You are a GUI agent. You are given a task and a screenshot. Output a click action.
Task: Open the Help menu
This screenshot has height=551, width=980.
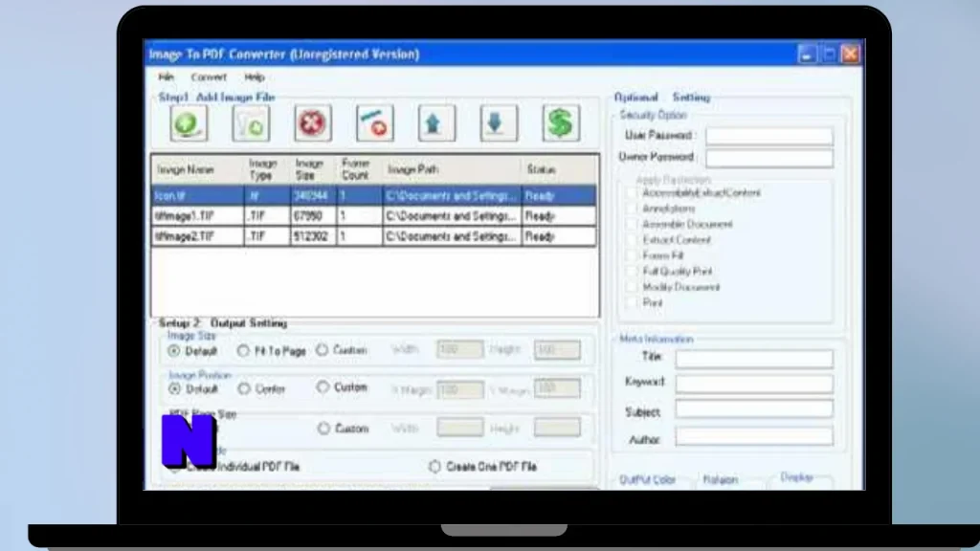pos(255,77)
